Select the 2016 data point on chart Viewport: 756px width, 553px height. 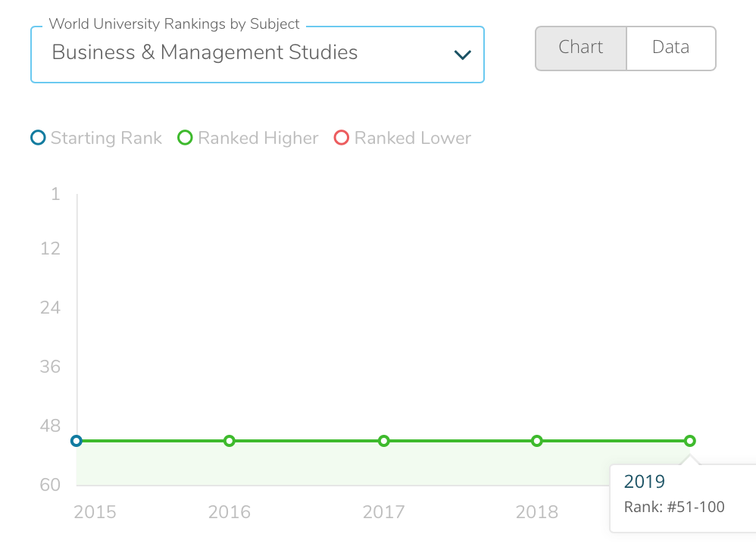coord(230,441)
